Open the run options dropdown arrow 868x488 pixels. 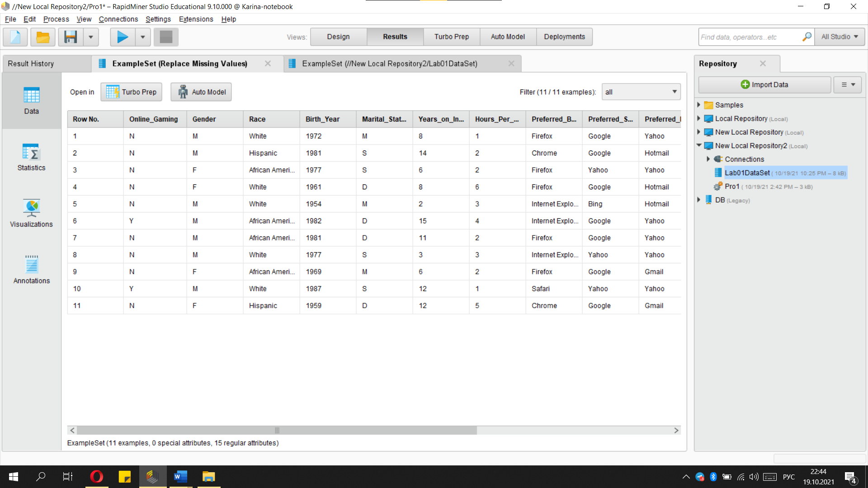coord(143,37)
